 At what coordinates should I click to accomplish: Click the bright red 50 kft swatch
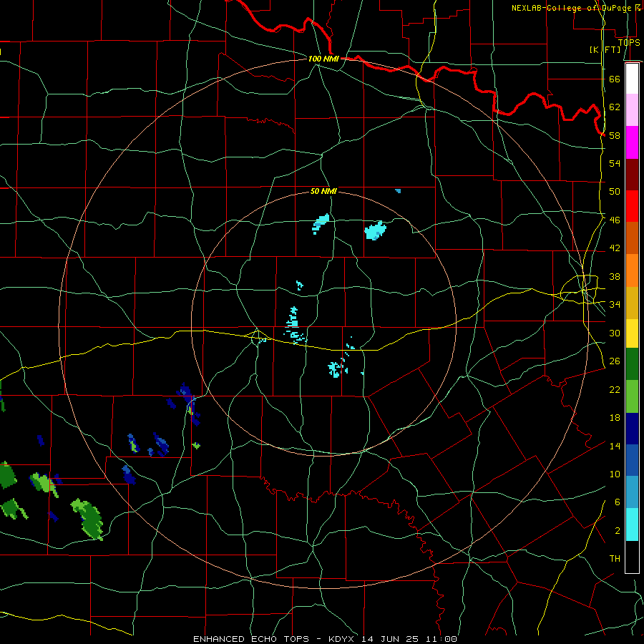(632, 206)
